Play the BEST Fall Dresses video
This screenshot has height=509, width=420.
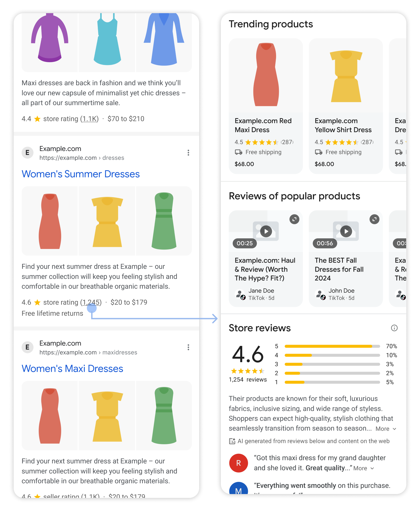[x=346, y=231]
